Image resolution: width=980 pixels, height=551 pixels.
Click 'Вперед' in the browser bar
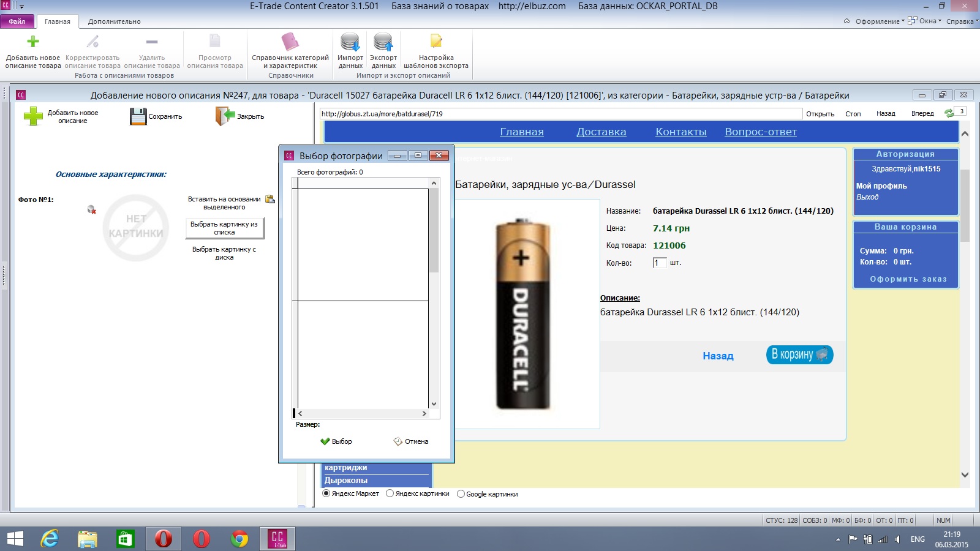pos(922,113)
